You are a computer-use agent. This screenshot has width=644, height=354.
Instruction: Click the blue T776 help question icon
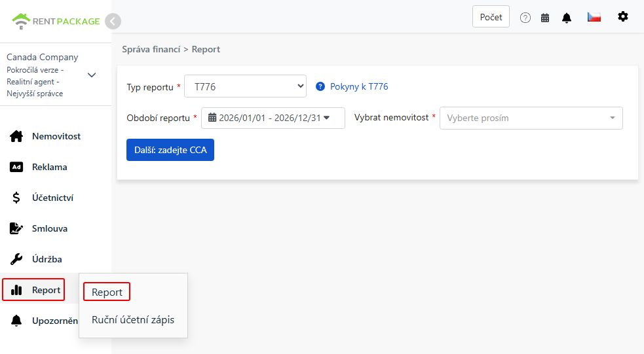click(320, 86)
